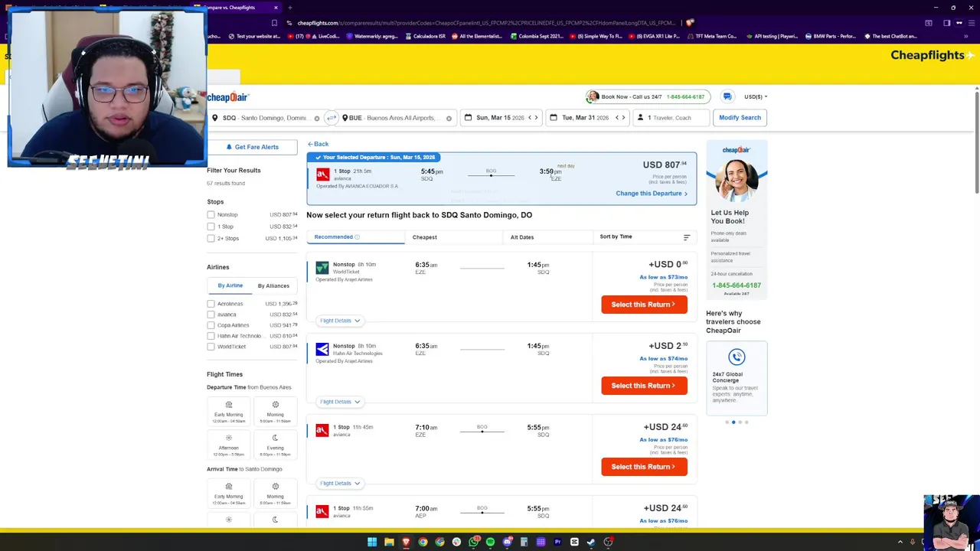Check the Nonstop stops filter
This screenshot has height=551, width=980.
tap(211, 215)
